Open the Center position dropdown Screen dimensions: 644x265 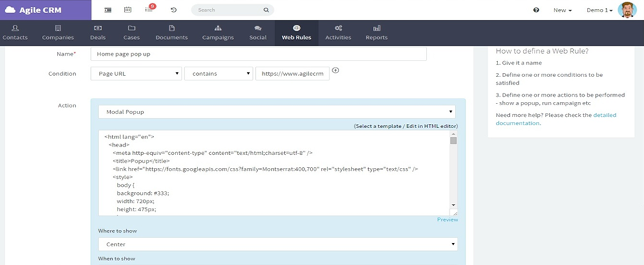pos(278,244)
